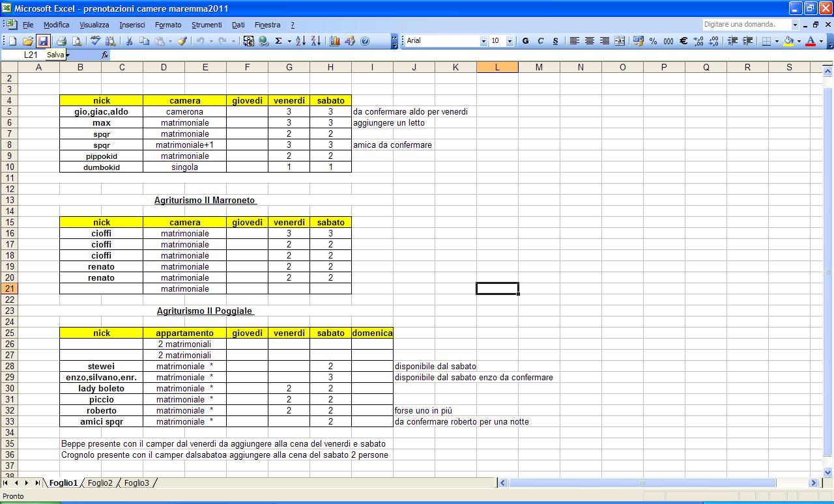Click the insert function fx button
The image size is (834, 504).
(x=105, y=55)
